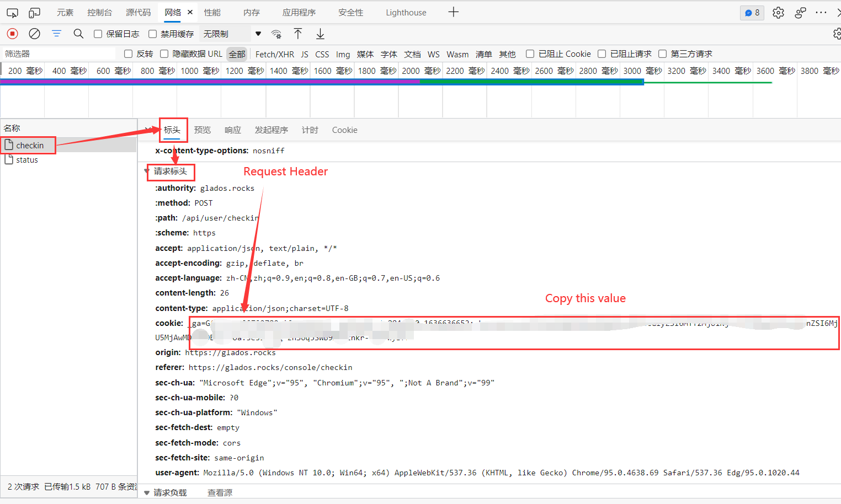Select the status request in the list
The width and height of the screenshot is (841, 504).
pos(26,159)
